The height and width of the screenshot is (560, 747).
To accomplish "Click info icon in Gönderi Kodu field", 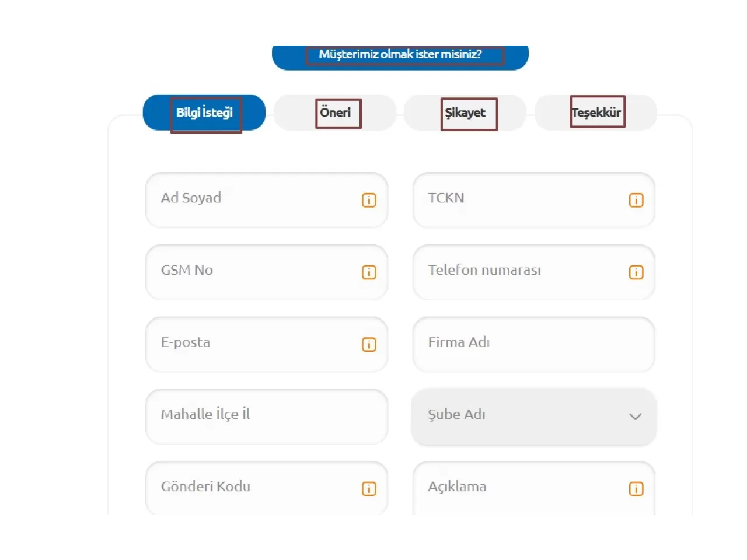I will coord(369,489).
